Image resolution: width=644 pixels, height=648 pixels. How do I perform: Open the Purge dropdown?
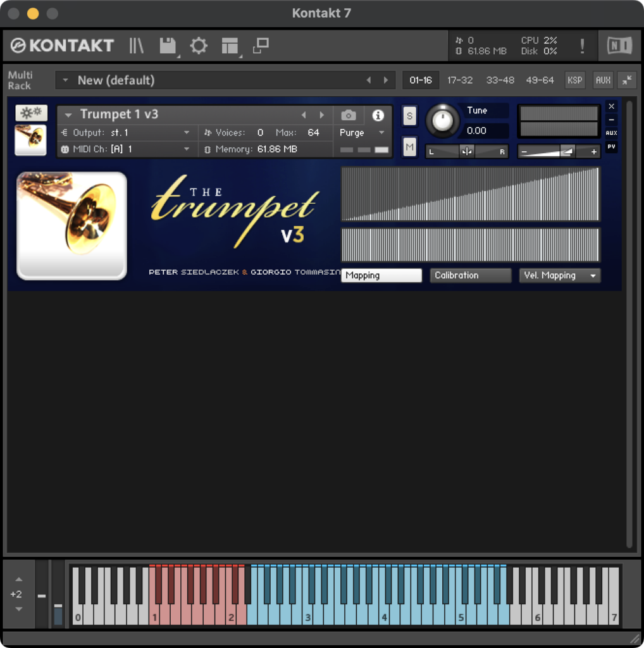(381, 133)
